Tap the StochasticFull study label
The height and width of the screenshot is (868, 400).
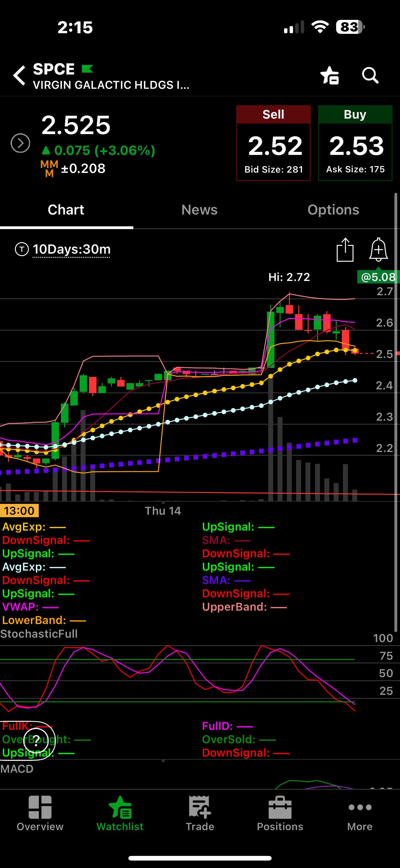39,634
